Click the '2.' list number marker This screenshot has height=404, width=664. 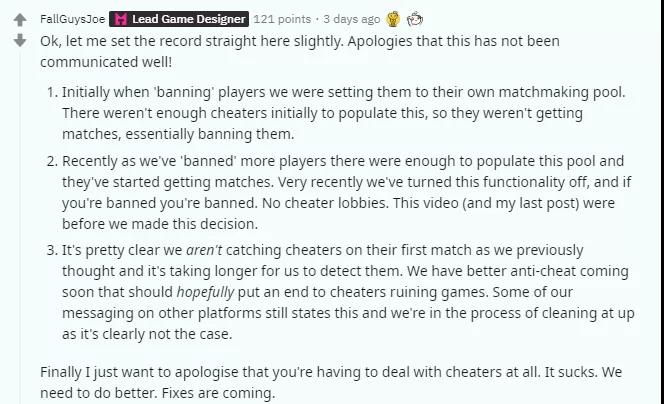(53, 161)
